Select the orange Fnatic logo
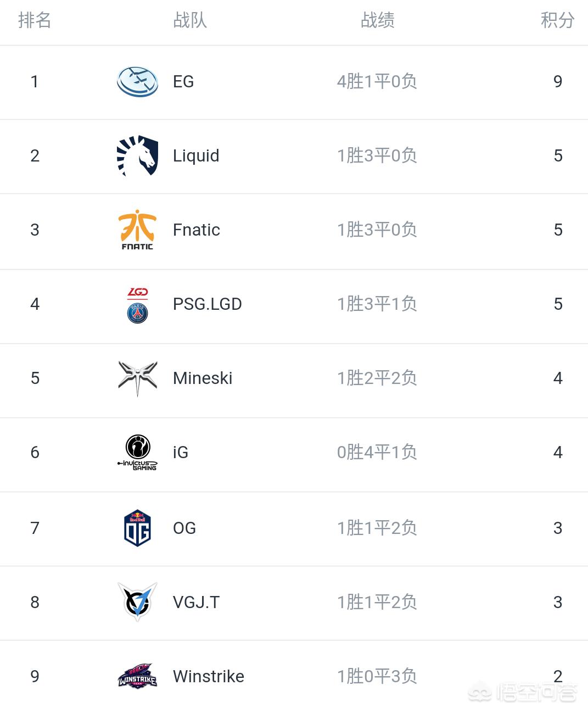The image size is (588, 713). click(x=137, y=230)
